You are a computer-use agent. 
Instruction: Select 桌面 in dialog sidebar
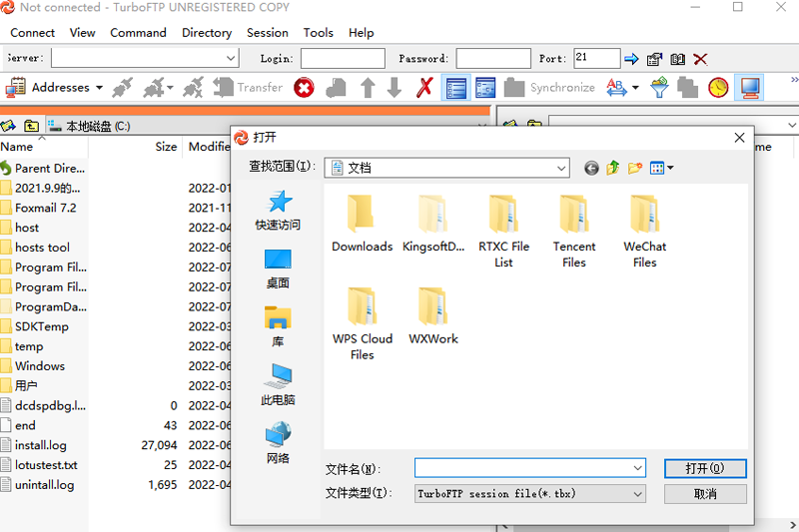click(x=278, y=268)
